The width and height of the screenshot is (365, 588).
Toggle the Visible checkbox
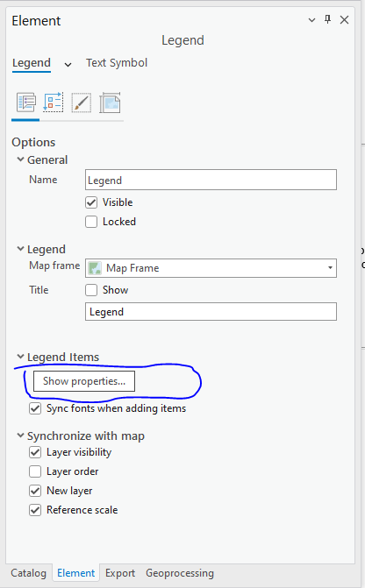(x=91, y=202)
